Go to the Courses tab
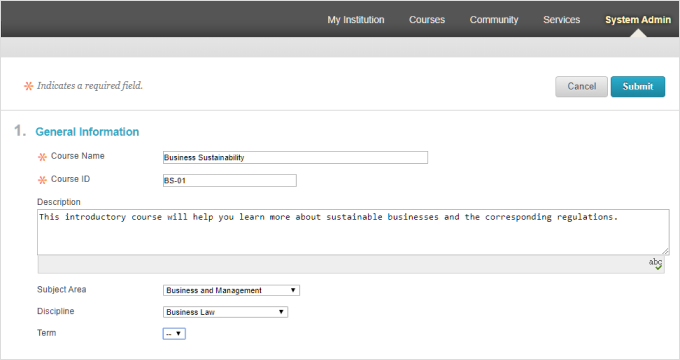The image size is (680, 360). (427, 20)
